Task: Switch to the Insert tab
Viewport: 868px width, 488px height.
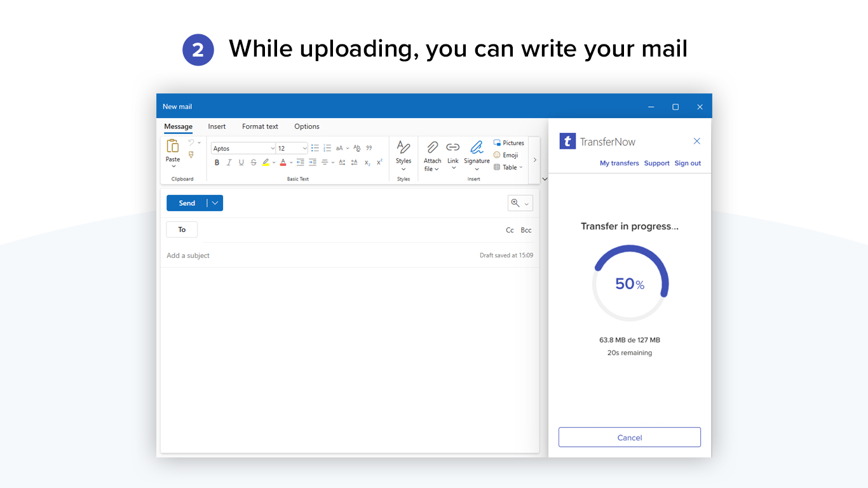Action: tap(217, 126)
